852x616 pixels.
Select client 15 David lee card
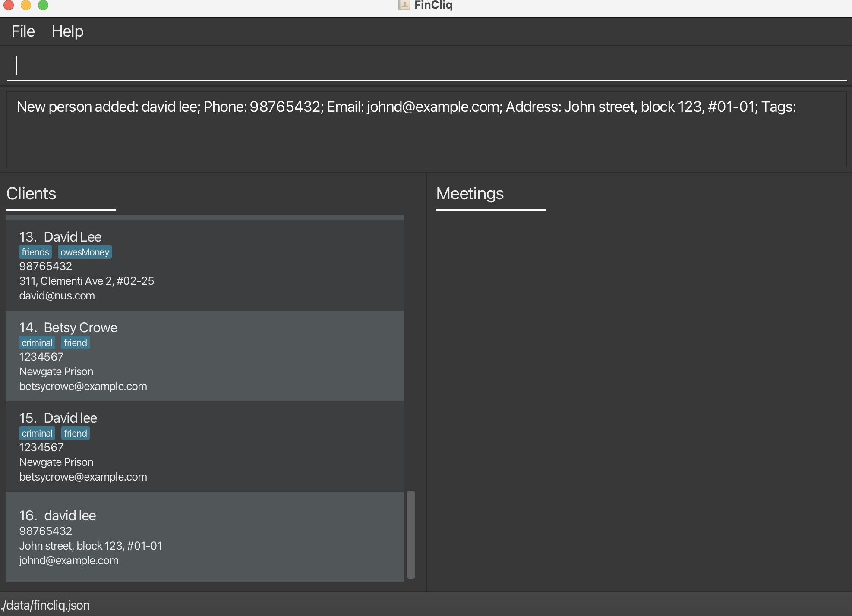tap(205, 446)
